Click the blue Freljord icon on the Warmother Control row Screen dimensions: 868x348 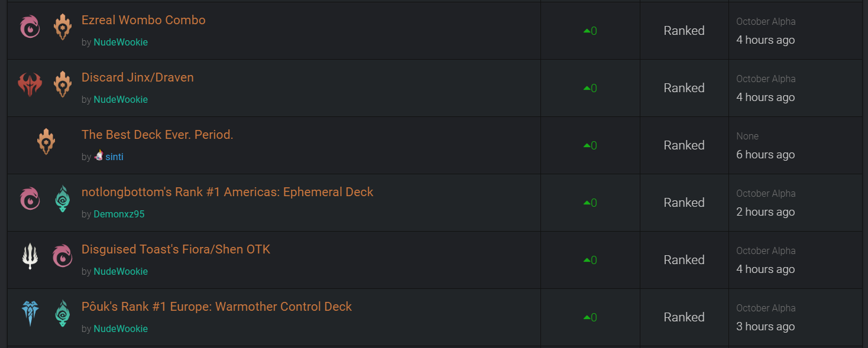(x=30, y=314)
